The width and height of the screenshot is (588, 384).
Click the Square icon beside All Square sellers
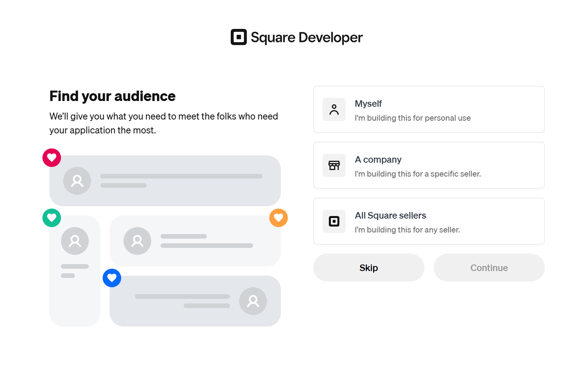(x=334, y=221)
